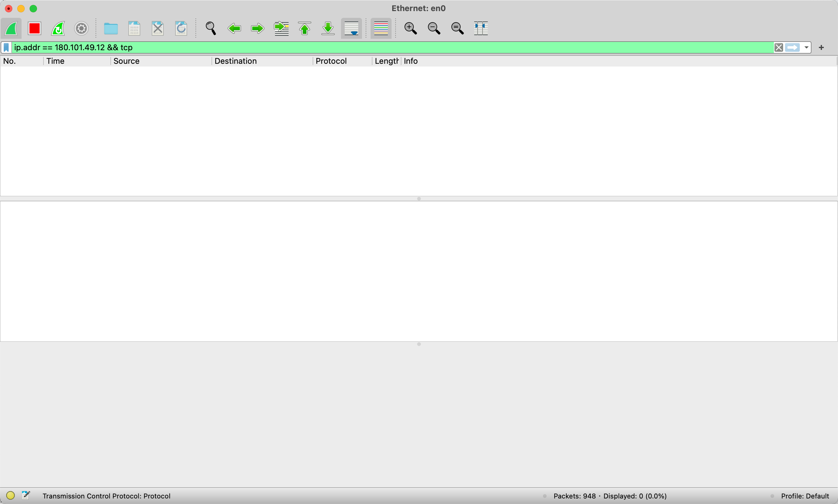Save this capture file icon
Viewport: 838px width, 504px height.
[x=134, y=29]
